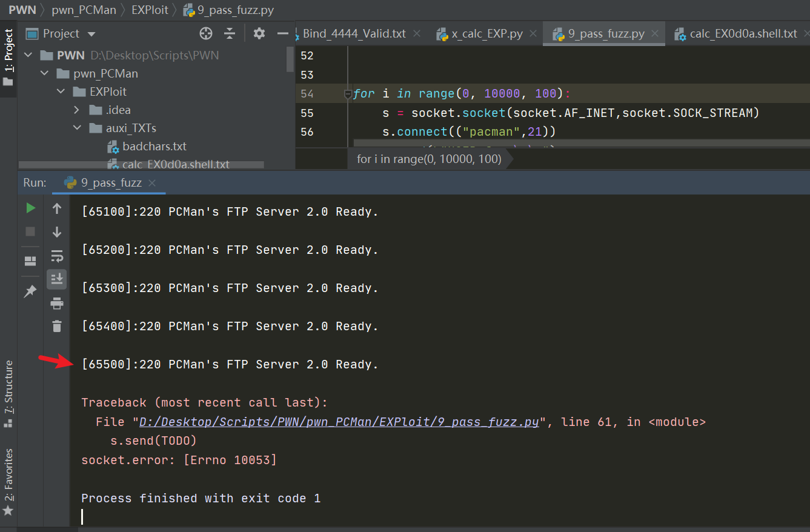Toggle the 1: Project tool window
This screenshot has width=810, height=532.
8,58
